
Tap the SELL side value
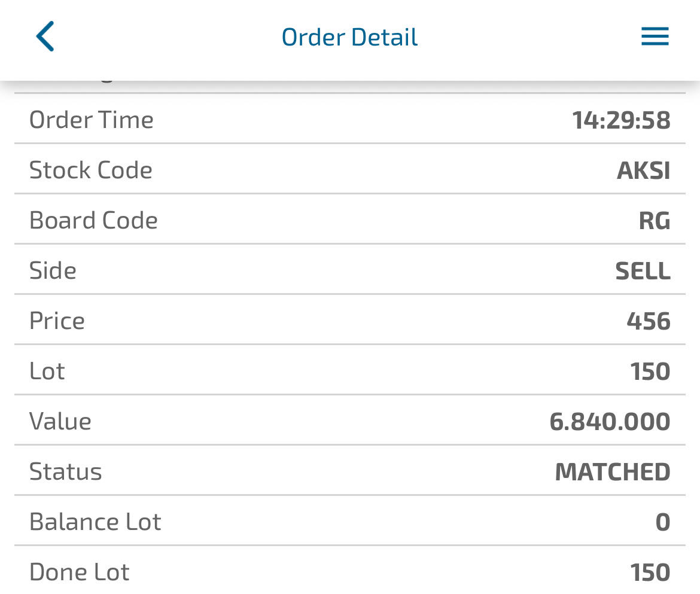point(643,272)
